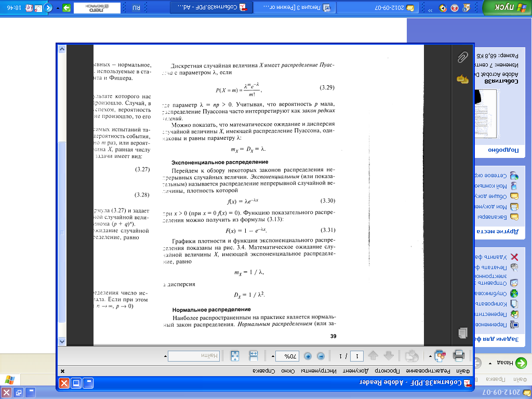Click the Удалить файл task link
532x399 pixels.
pos(497,257)
